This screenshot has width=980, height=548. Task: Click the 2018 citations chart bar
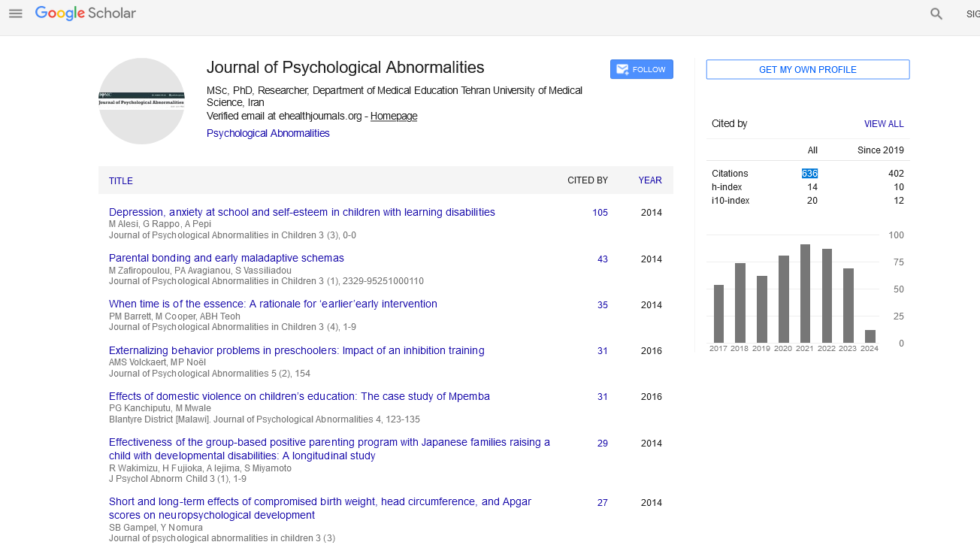coord(740,303)
